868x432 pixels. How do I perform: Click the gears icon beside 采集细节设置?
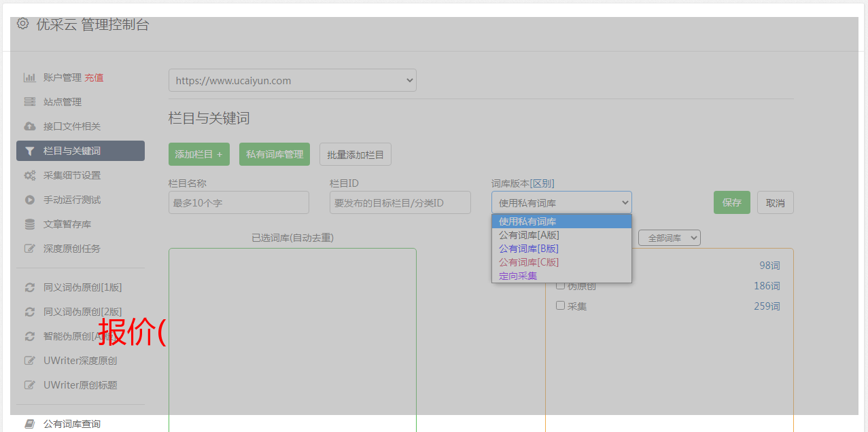click(29, 175)
